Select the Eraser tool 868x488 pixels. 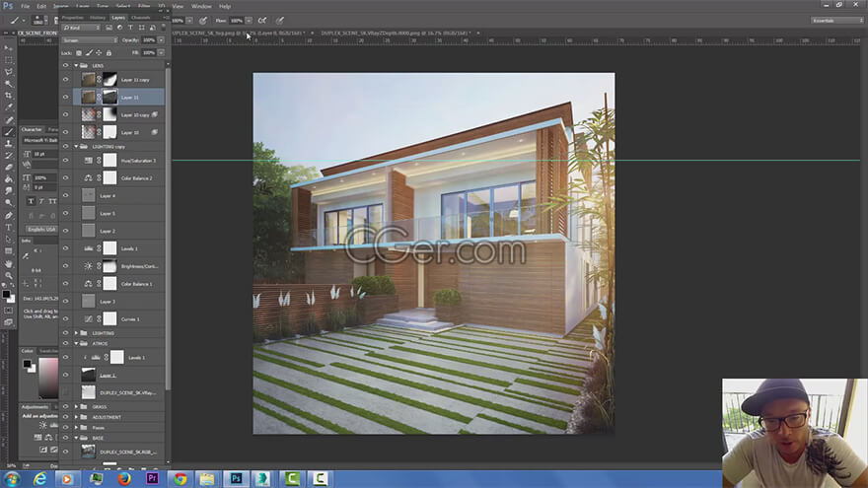(8, 167)
